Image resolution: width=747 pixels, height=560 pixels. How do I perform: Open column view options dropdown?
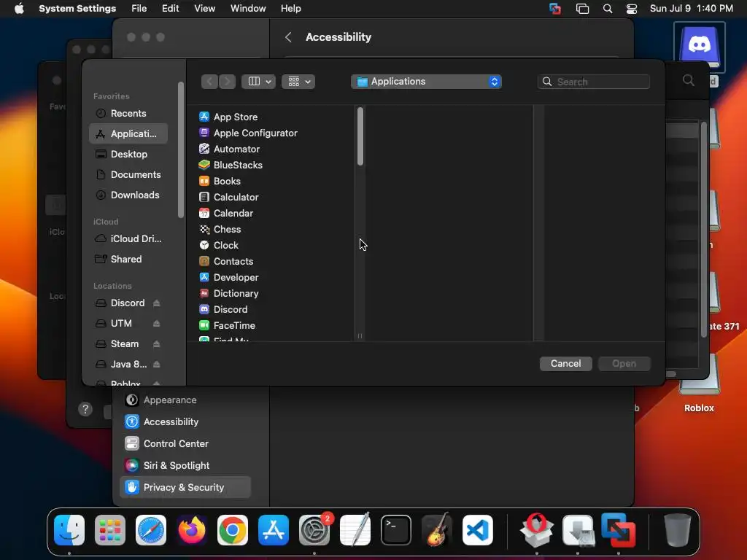(x=258, y=82)
